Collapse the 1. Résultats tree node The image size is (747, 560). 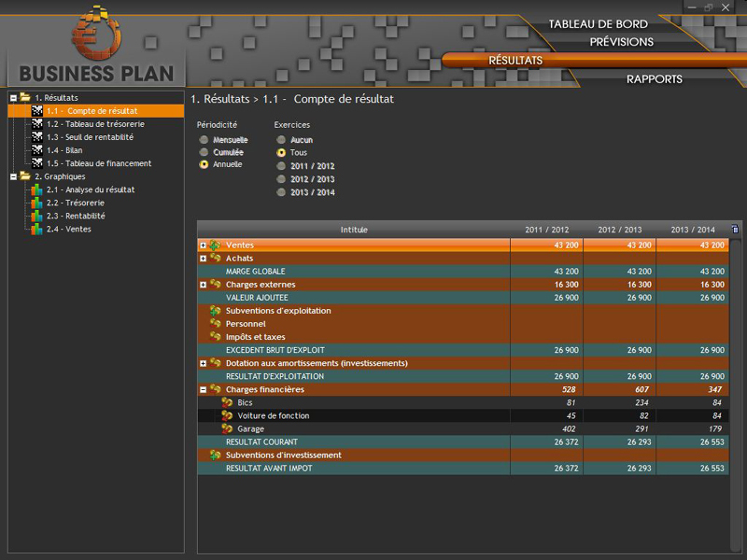click(x=13, y=98)
